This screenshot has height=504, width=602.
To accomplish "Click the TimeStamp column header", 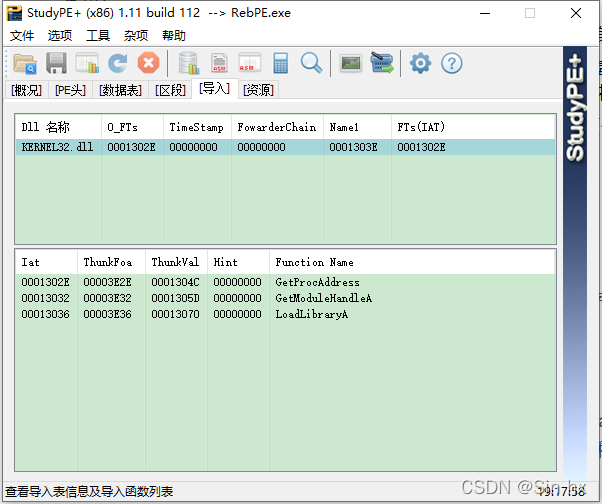I will (x=197, y=127).
